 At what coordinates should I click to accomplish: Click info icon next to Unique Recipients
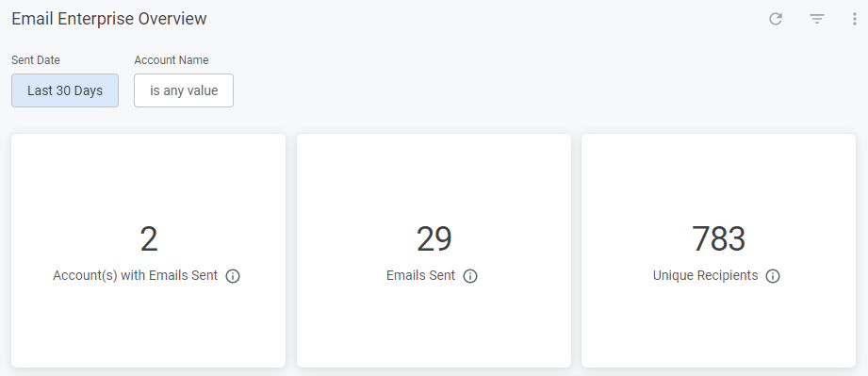(x=773, y=276)
